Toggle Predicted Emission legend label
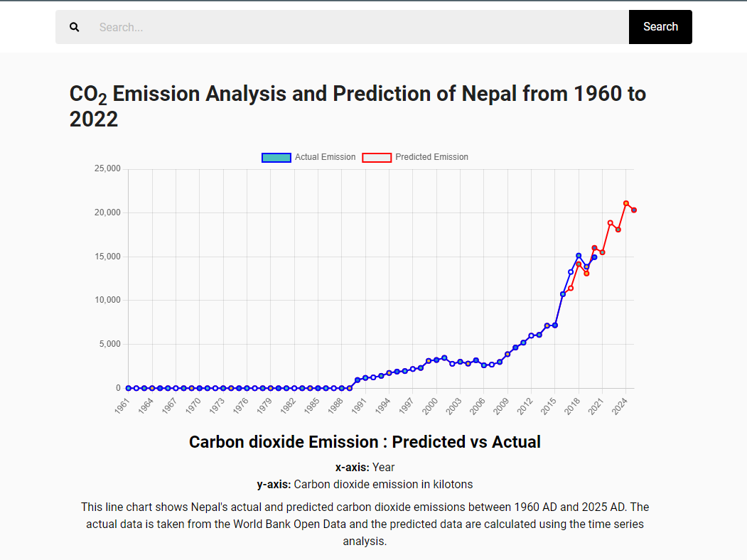 pos(431,157)
